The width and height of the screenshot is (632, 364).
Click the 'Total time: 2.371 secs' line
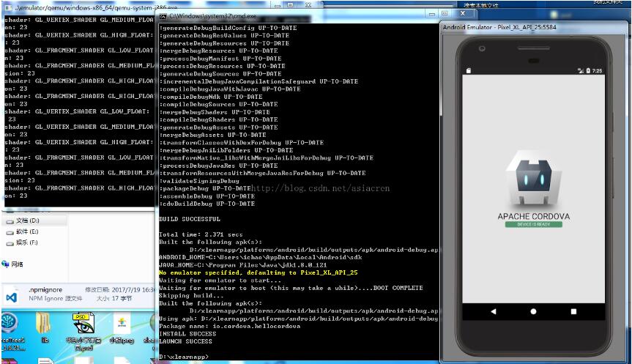201,234
